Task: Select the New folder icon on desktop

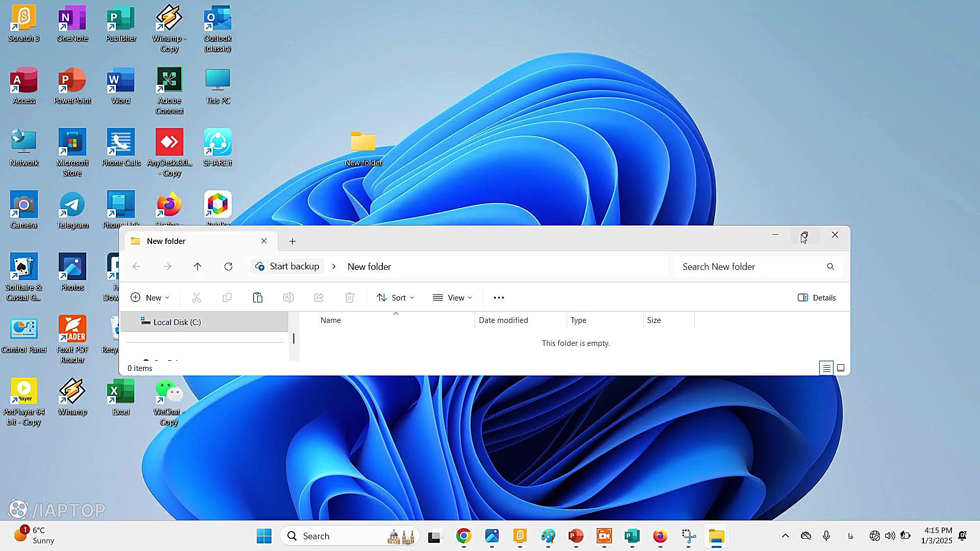Action: 363,148
